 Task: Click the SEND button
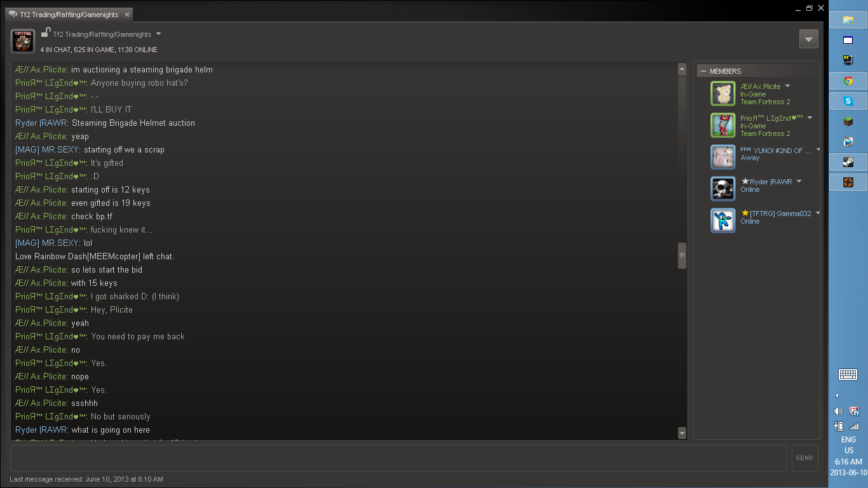click(804, 458)
